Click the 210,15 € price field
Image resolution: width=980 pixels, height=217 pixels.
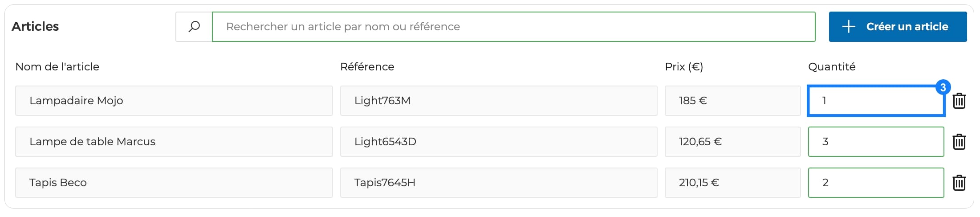(x=733, y=183)
